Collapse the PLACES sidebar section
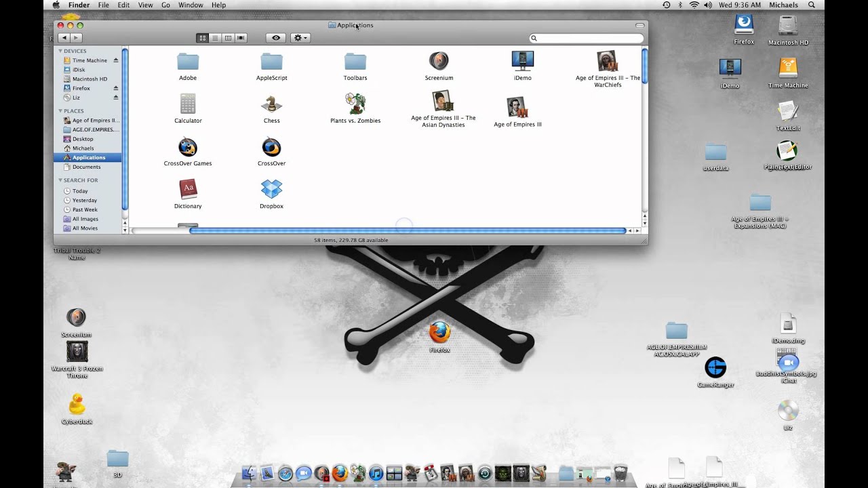 [60, 110]
